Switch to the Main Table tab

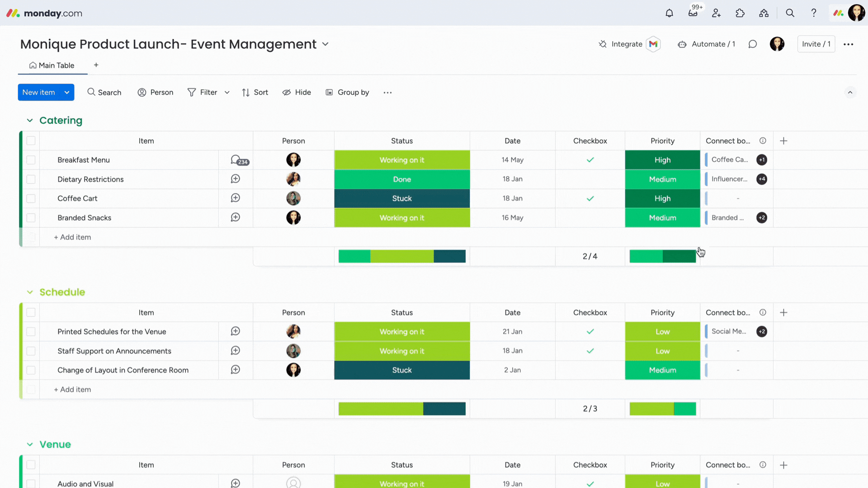pos(52,65)
